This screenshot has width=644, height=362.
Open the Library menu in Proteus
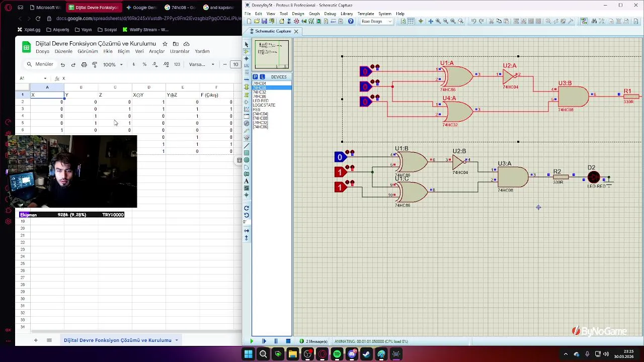tap(347, 14)
